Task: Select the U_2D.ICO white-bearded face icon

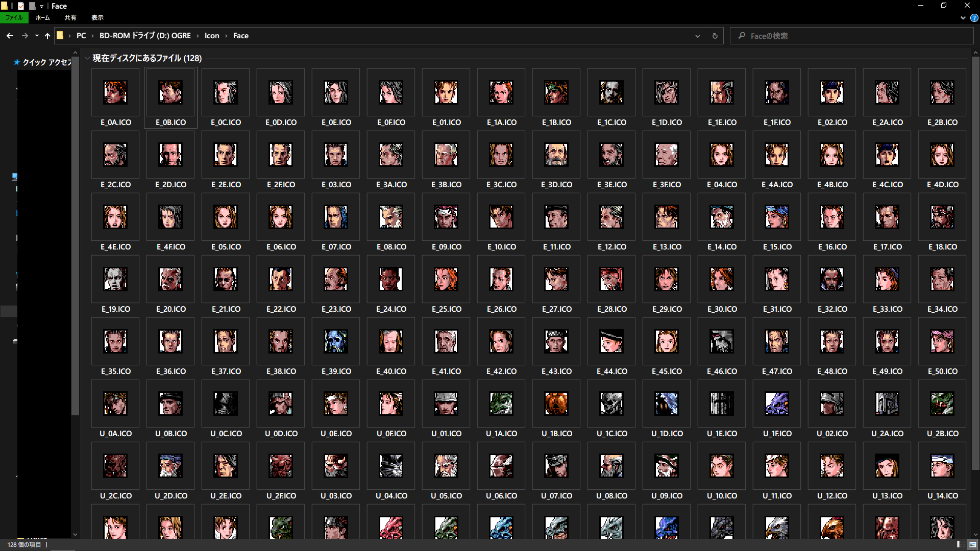Action: click(170, 466)
